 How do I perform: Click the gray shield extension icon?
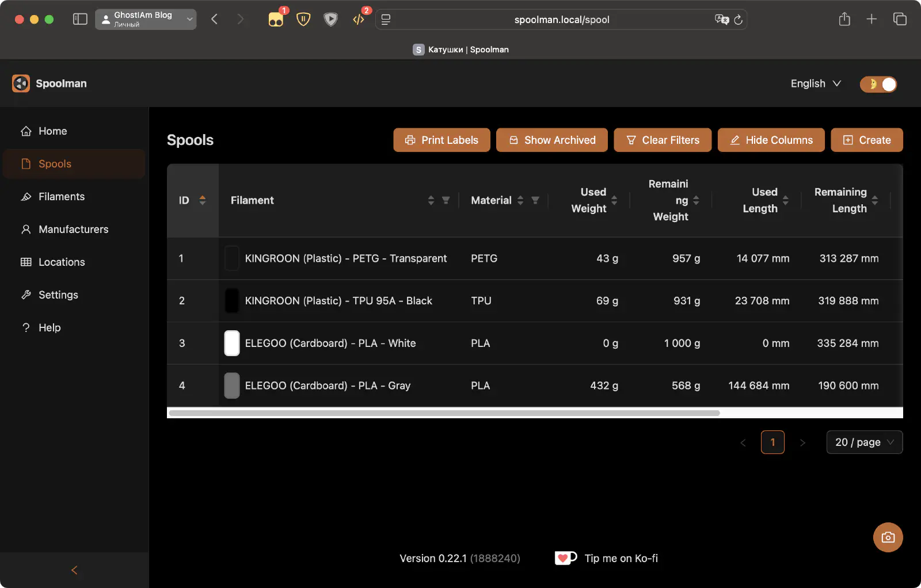(x=330, y=20)
